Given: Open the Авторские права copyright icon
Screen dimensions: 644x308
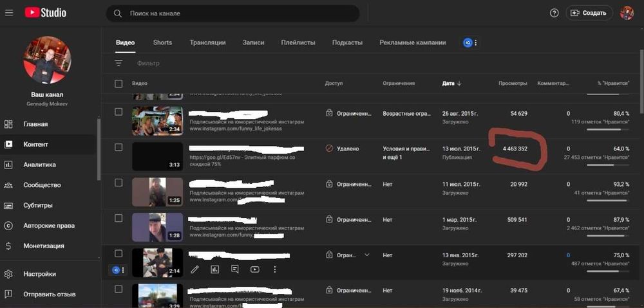Looking at the screenshot, I should [x=8, y=226].
